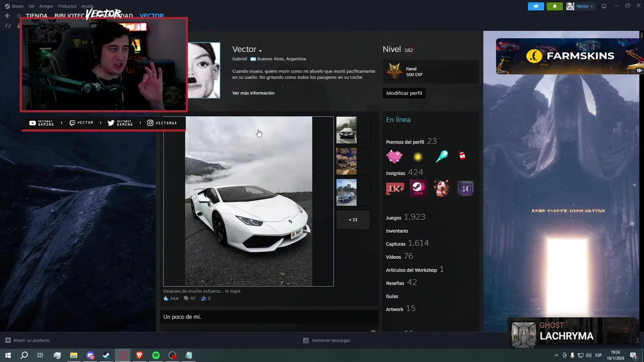Open Premios del perfil link
The height and width of the screenshot is (362, 644).
pos(411,142)
